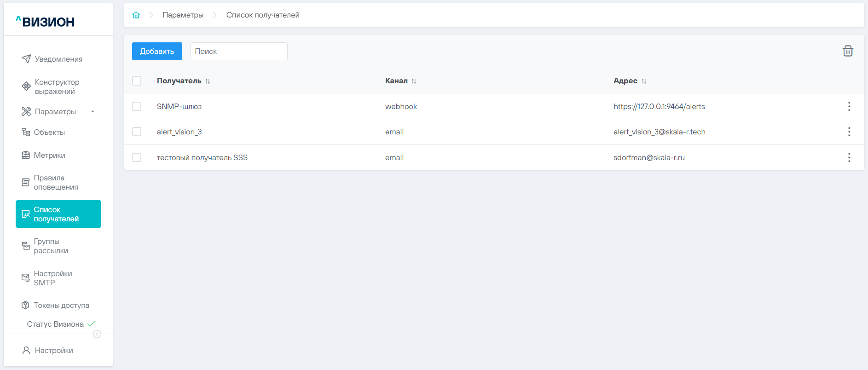Sort by Адрес column sort icon
This screenshot has height=370, width=868.
[x=644, y=81]
